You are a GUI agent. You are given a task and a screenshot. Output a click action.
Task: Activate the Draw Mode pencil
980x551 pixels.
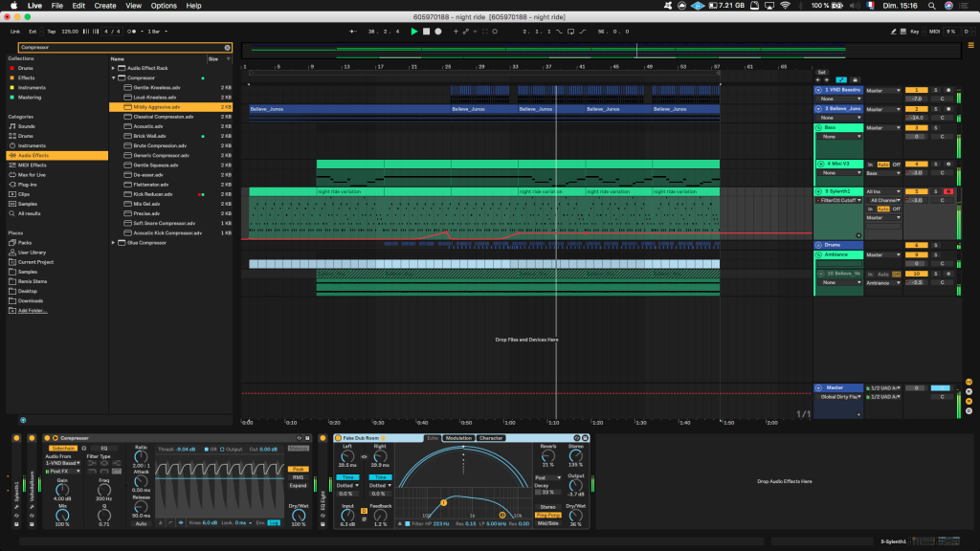(893, 32)
